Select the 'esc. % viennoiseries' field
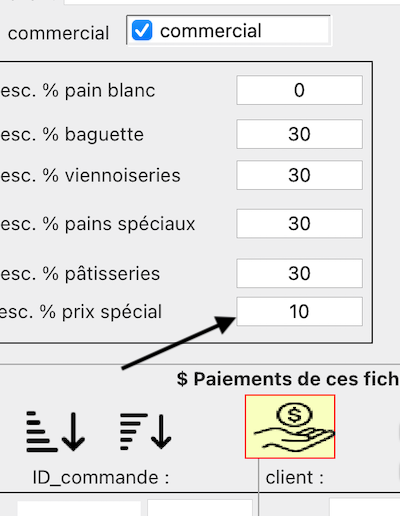This screenshot has width=400, height=516. 299,175
